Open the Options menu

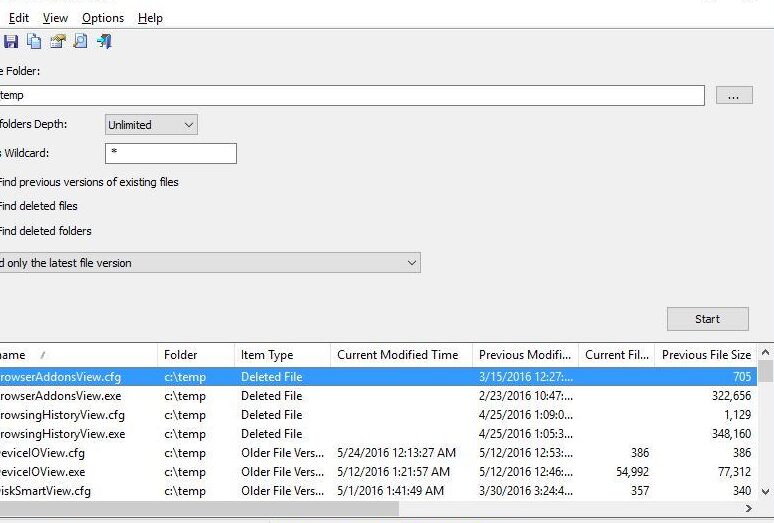(103, 18)
